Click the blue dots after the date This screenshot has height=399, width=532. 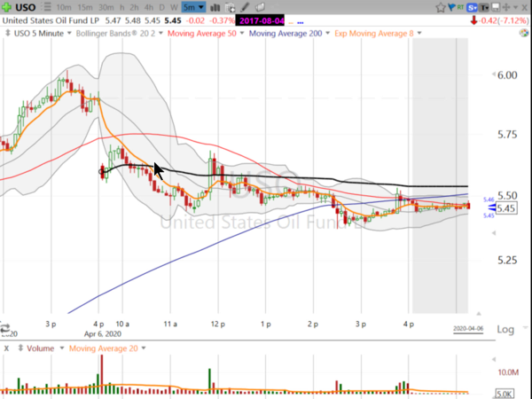[301, 23]
